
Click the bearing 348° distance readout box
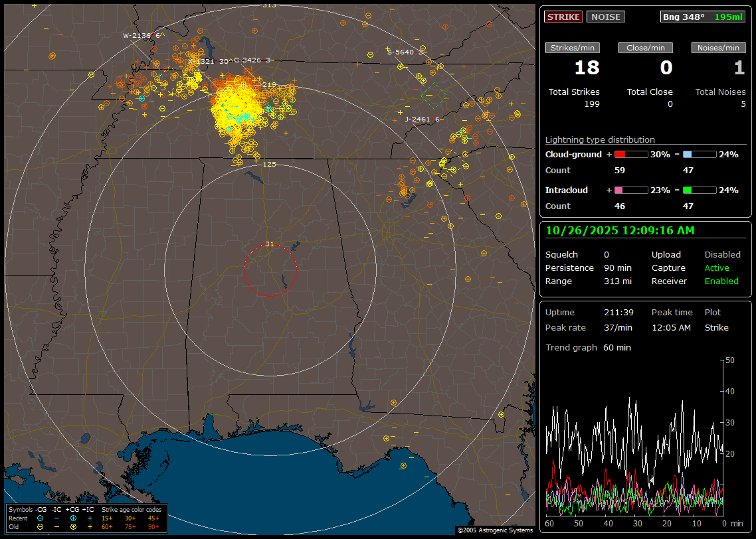click(703, 17)
